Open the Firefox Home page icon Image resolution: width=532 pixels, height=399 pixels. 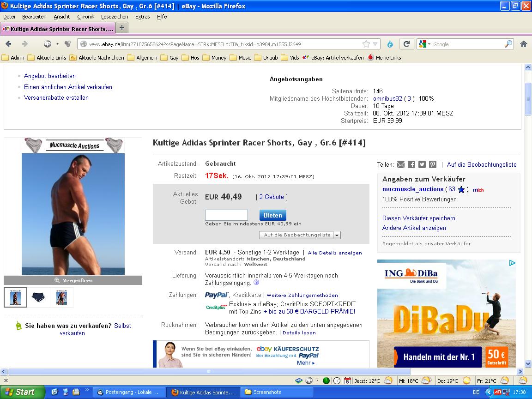pos(523,44)
